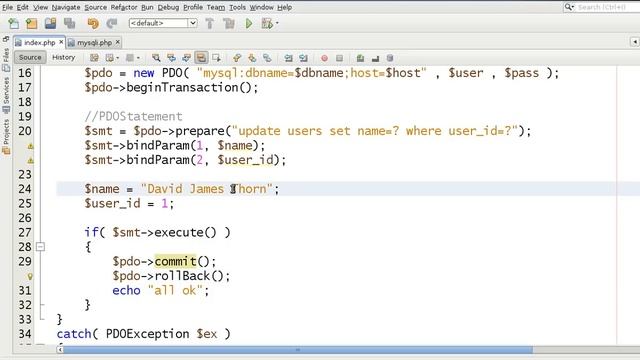Screen dimensions: 640x360
Task: Open the Navigate menu
Action: [66, 7]
